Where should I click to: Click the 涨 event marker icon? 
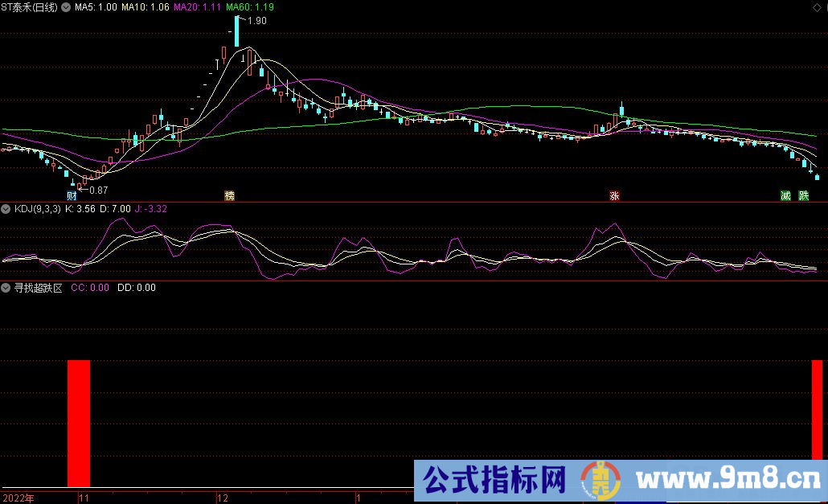(614, 196)
